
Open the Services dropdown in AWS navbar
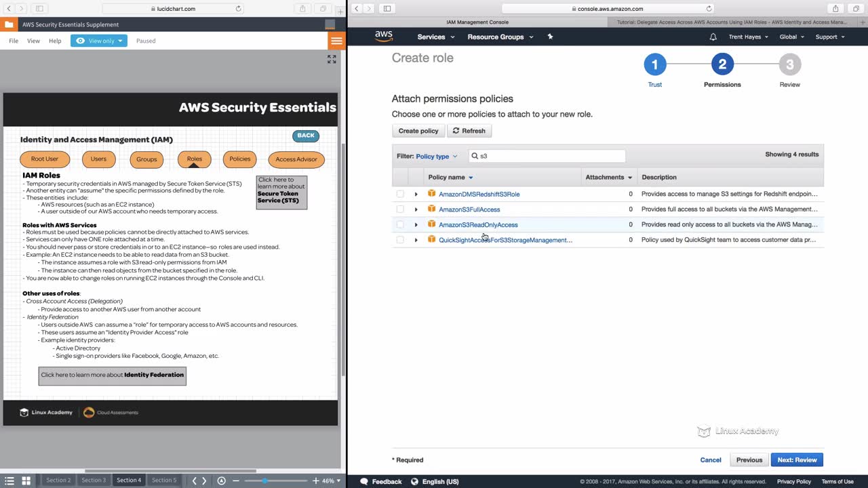point(435,37)
